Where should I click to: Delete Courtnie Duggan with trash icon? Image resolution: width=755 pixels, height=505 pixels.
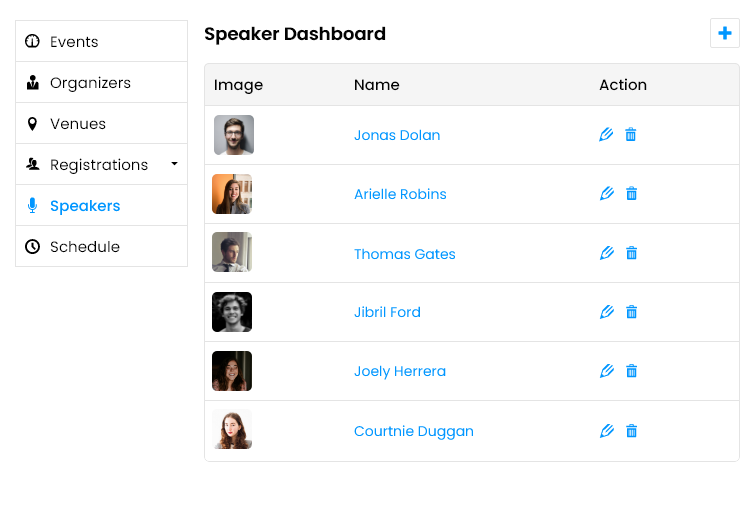(631, 430)
